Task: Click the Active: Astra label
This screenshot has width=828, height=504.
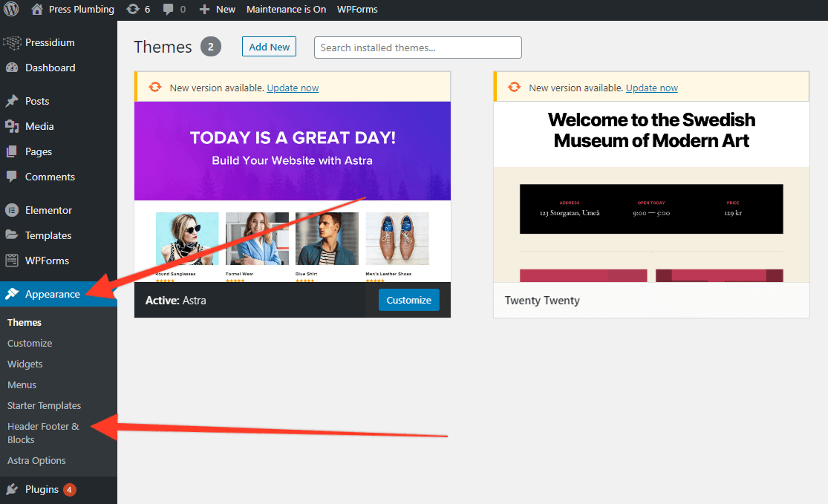Action: pyautogui.click(x=176, y=301)
